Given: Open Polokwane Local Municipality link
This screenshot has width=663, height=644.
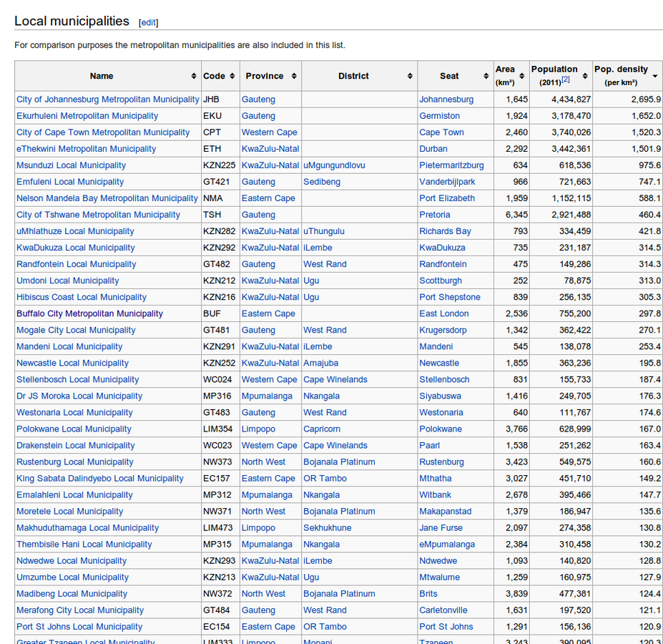Looking at the screenshot, I should [x=74, y=429].
